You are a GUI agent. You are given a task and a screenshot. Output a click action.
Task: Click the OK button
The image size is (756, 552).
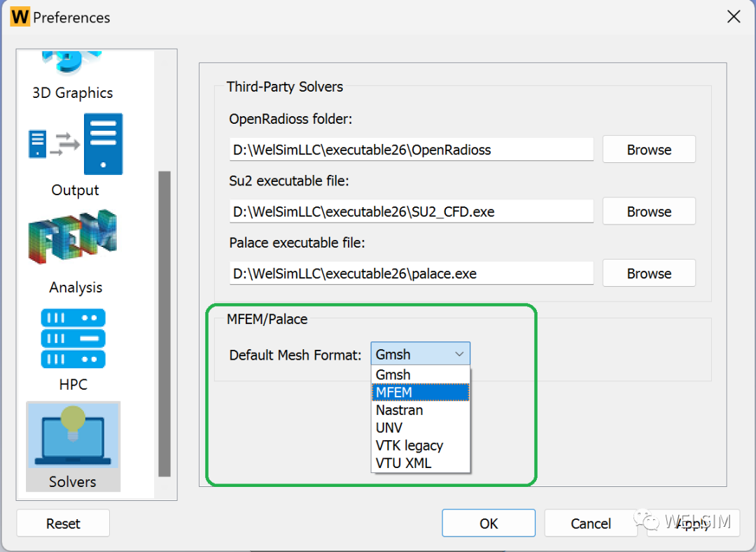click(489, 523)
